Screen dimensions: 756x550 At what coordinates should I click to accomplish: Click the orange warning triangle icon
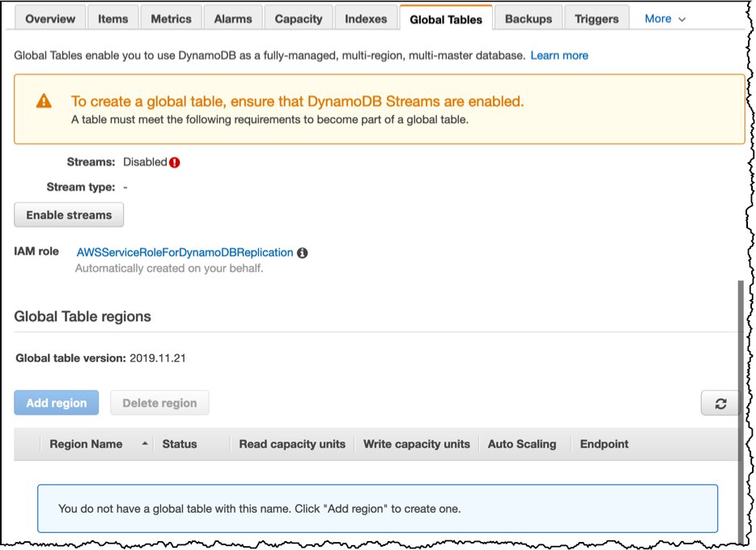tap(44, 101)
